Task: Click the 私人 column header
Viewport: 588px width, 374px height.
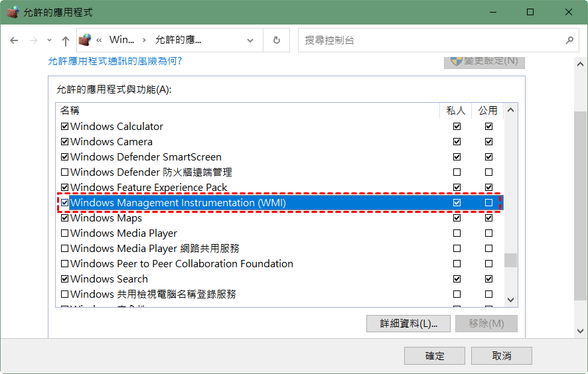Action: click(456, 111)
